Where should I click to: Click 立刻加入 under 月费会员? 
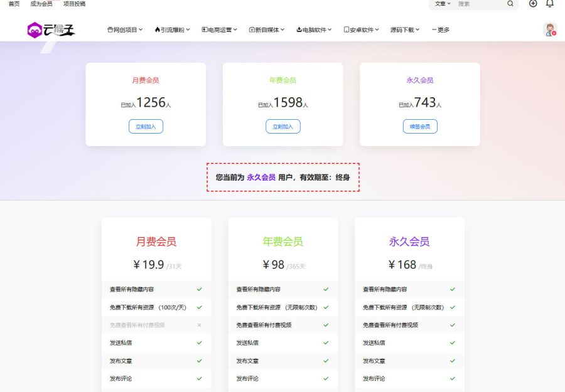(146, 126)
